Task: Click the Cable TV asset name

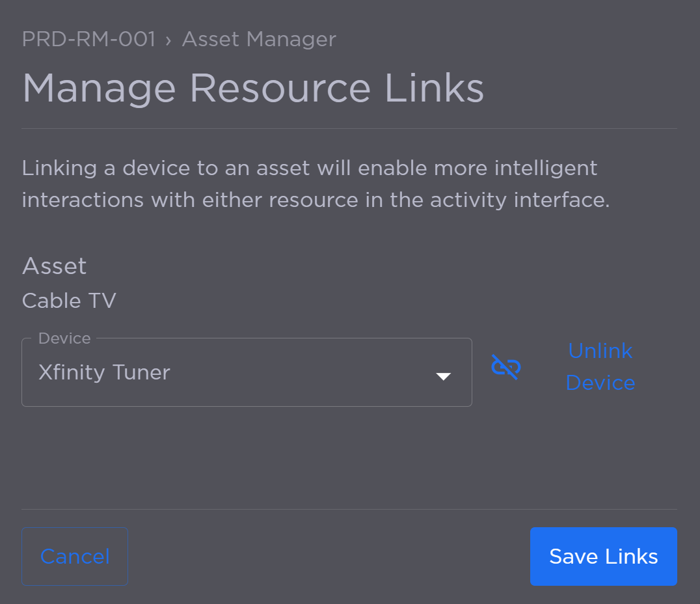Action: [x=69, y=301]
